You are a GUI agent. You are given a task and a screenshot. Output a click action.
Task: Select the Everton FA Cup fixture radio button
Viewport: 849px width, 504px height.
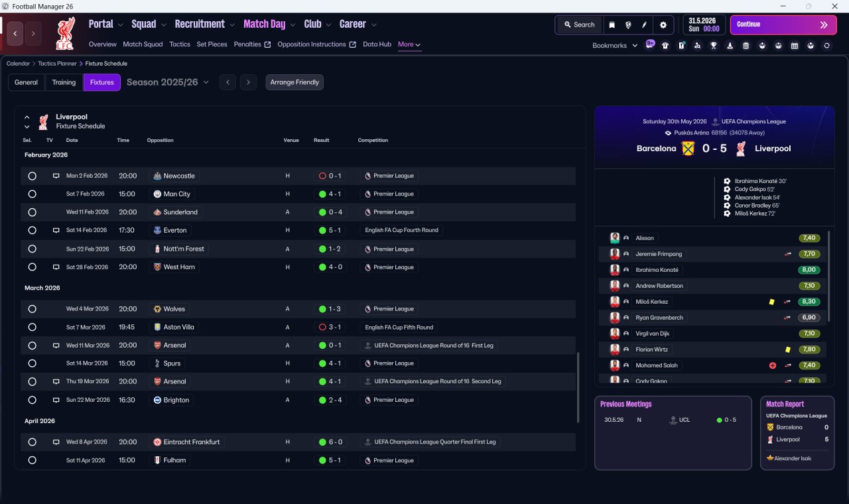32,230
